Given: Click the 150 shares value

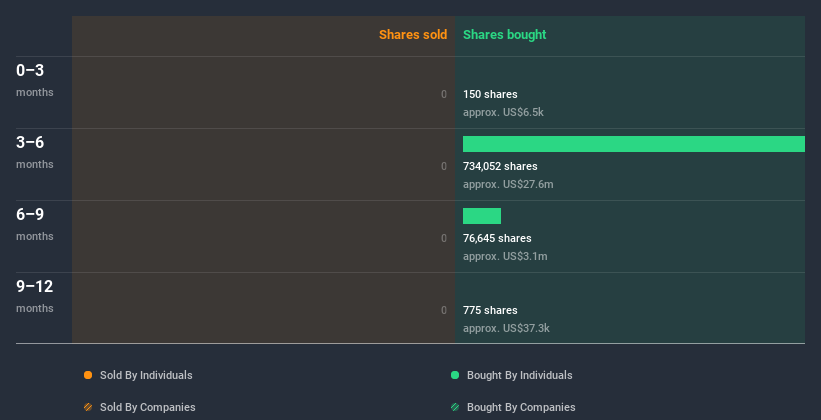Looking at the screenshot, I should tap(490, 94).
